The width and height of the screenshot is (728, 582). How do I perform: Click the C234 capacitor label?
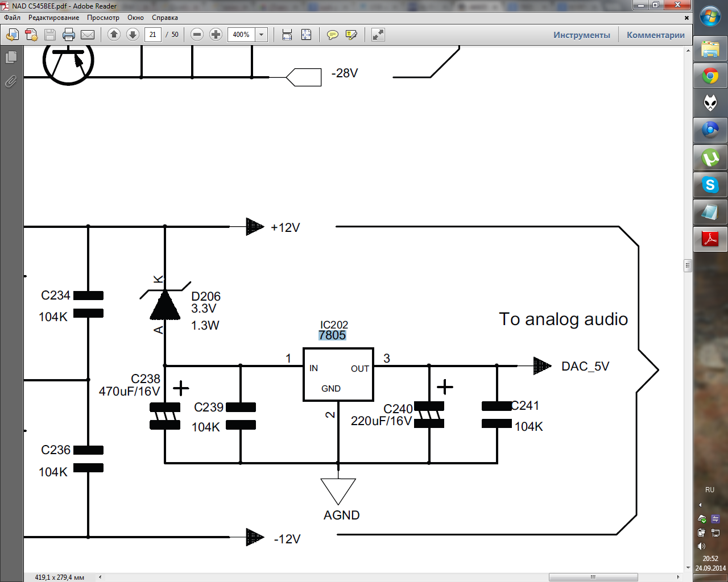coord(56,296)
